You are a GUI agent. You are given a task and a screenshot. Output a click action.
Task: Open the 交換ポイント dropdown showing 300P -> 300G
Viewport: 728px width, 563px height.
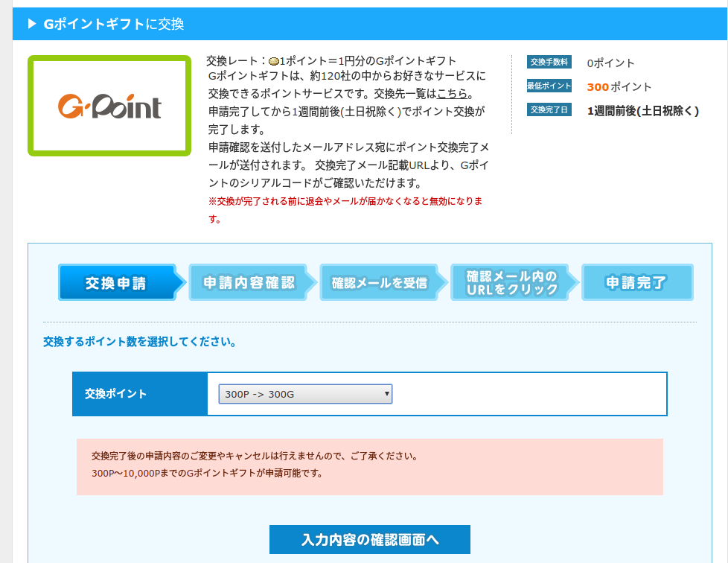point(305,394)
